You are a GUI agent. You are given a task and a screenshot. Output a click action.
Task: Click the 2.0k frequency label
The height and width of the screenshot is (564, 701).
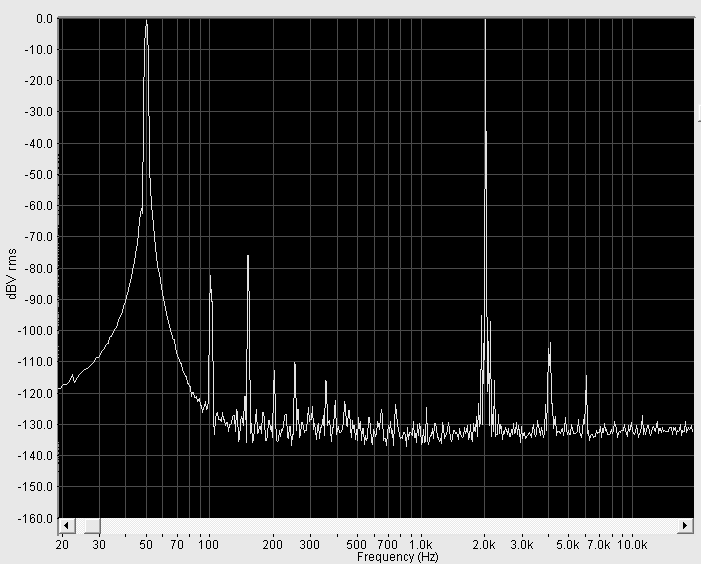click(x=484, y=545)
